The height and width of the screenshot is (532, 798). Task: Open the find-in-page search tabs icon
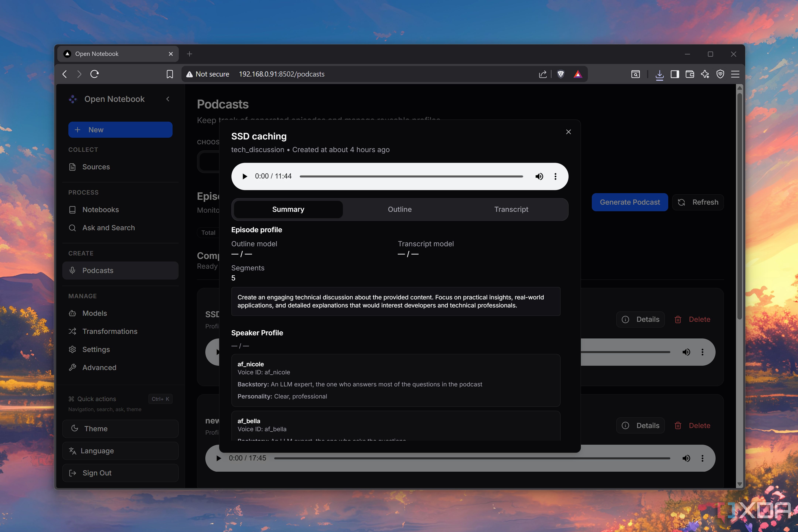[x=635, y=74]
